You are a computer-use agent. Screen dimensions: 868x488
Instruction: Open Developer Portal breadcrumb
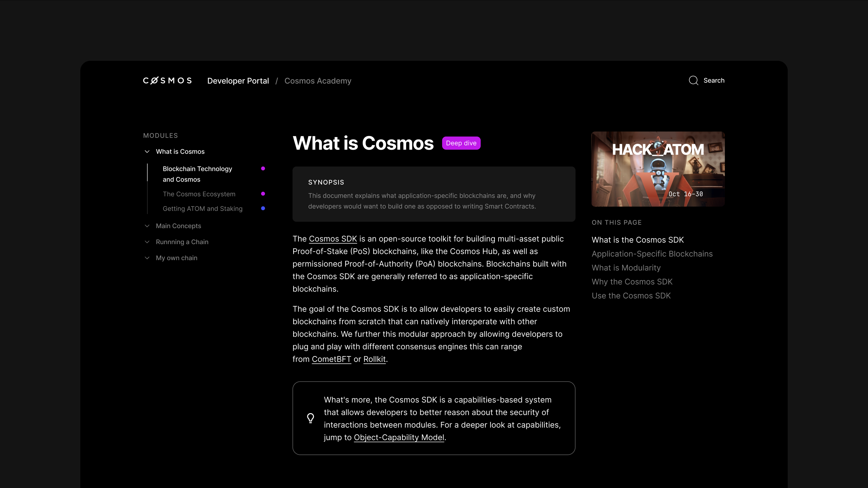pos(238,81)
